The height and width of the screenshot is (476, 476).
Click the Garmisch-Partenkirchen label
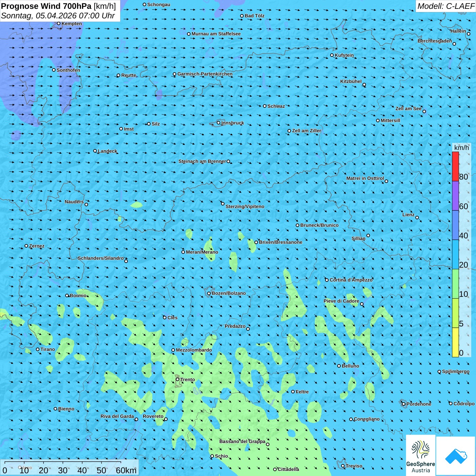coord(205,74)
